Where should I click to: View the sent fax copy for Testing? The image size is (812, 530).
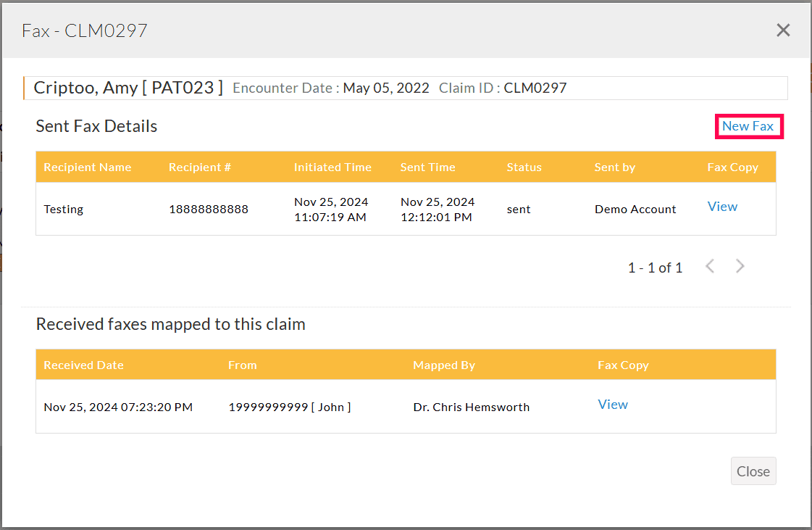(x=722, y=207)
